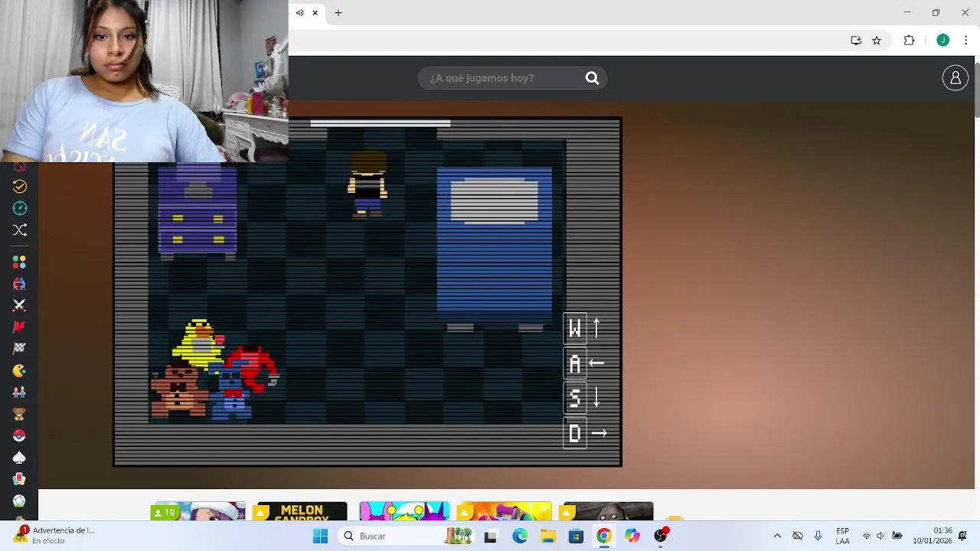Click the purple dresser in game

(x=198, y=210)
